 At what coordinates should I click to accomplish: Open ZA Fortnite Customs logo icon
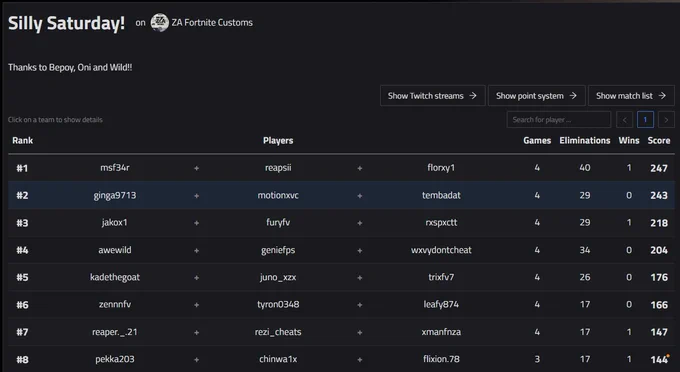(x=160, y=23)
